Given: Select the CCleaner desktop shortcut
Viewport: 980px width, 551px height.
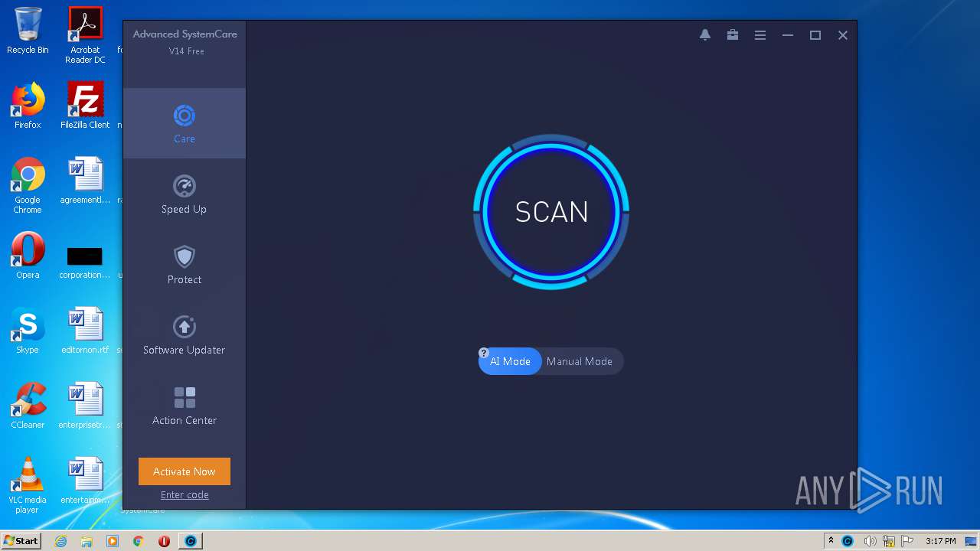Looking at the screenshot, I should coord(28,406).
